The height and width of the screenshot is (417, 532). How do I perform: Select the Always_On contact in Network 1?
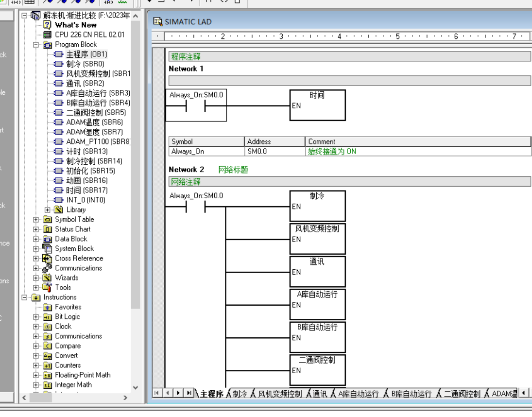[196, 105]
